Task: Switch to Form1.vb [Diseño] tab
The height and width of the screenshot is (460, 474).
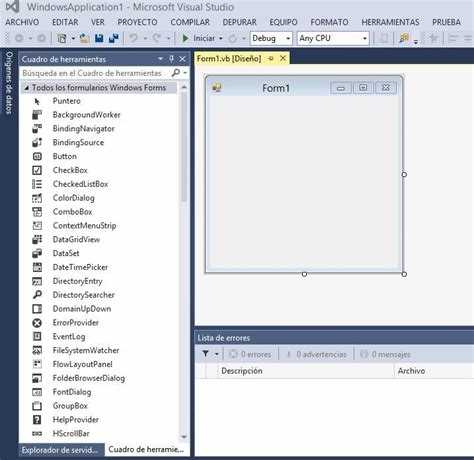Action: (229, 59)
